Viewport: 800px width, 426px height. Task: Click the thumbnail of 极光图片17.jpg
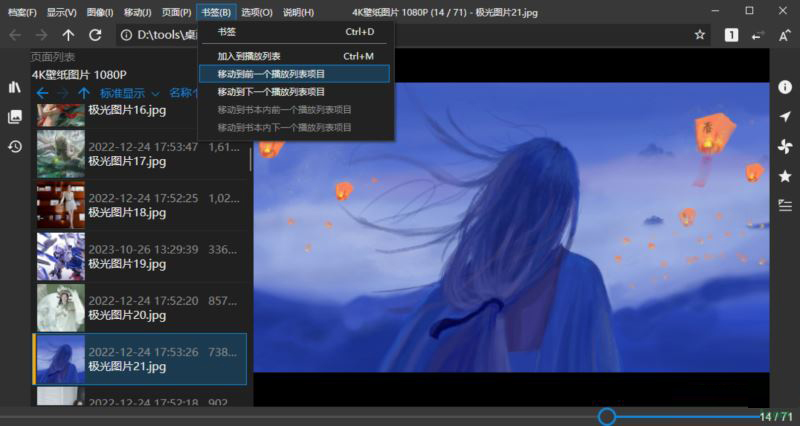coord(61,154)
